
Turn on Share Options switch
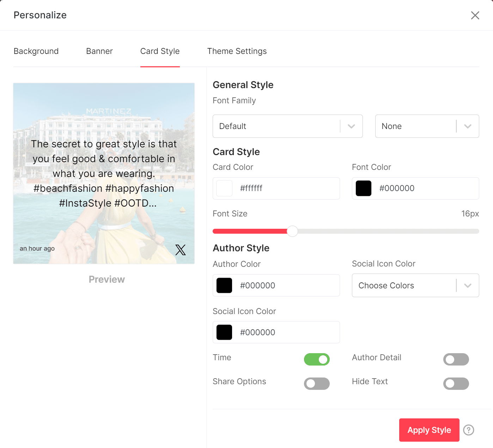[317, 383]
